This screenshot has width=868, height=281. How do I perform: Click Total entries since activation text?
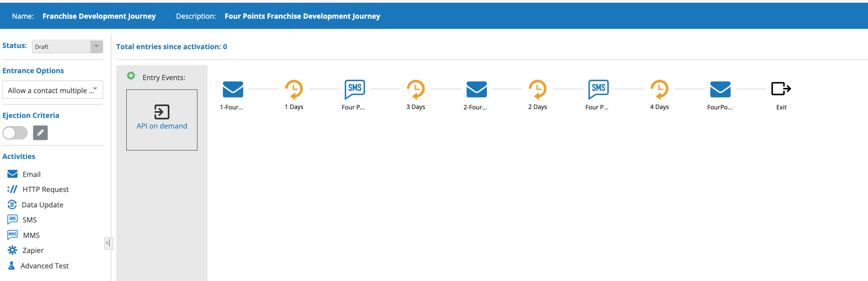[171, 47]
